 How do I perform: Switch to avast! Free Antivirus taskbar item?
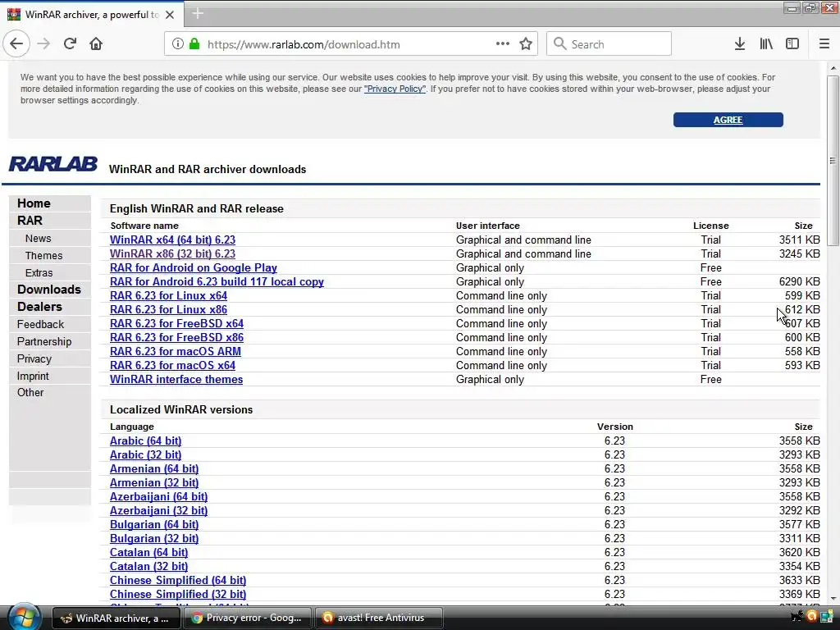coord(379,618)
